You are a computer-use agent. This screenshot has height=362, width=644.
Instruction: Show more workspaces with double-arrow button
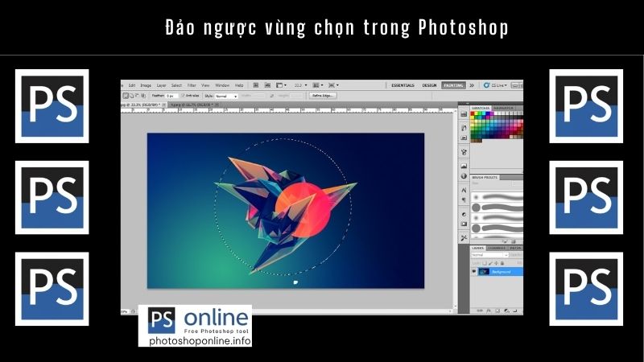[472, 85]
